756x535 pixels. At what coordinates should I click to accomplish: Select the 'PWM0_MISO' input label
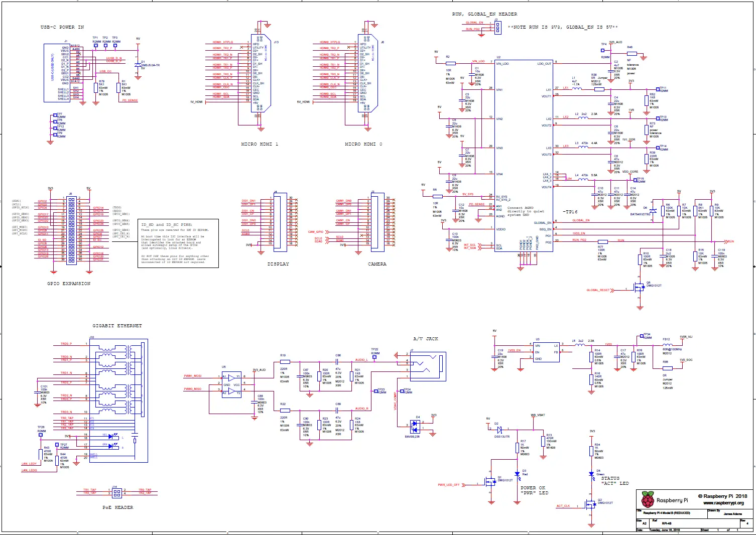(x=192, y=389)
